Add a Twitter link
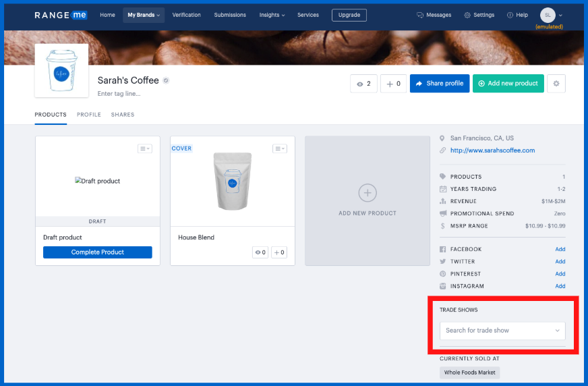The height and width of the screenshot is (386, 588). (x=560, y=261)
